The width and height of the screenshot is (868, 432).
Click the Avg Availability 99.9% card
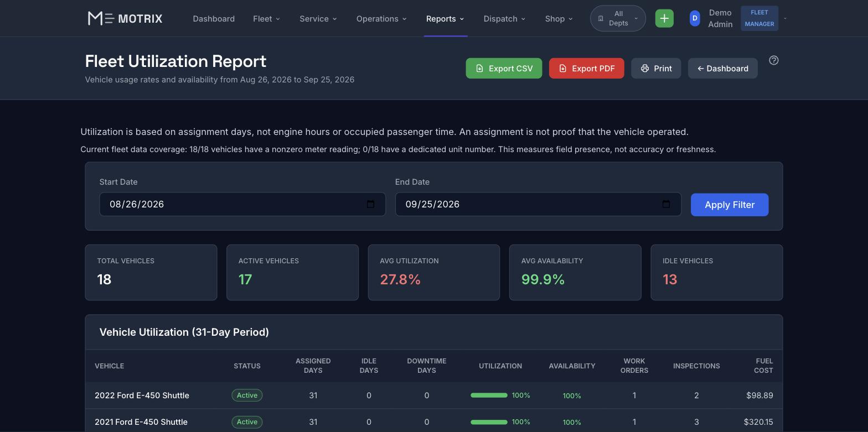[x=575, y=273]
